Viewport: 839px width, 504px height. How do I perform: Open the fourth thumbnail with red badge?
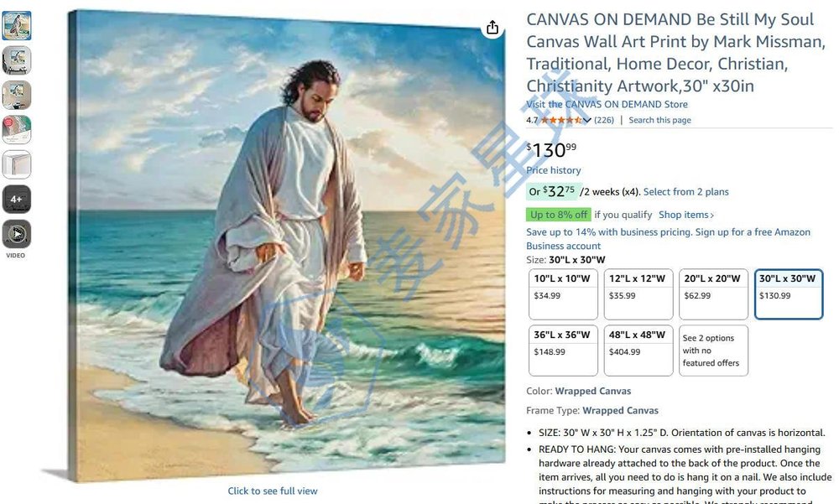(17, 129)
